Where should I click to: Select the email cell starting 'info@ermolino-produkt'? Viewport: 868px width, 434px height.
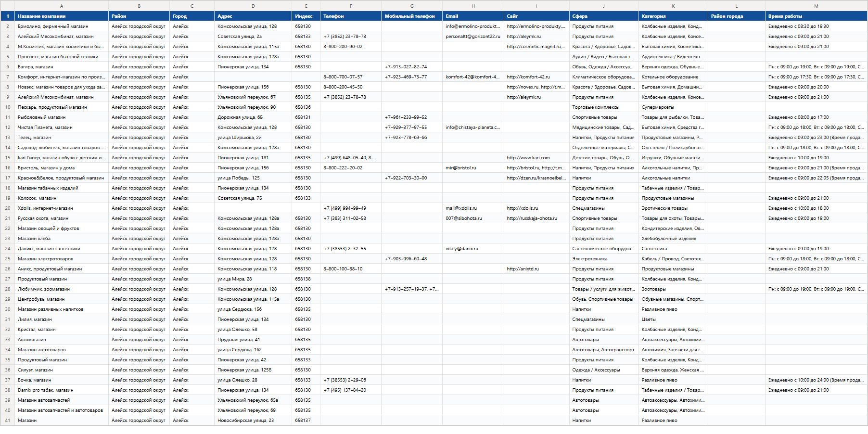click(473, 26)
